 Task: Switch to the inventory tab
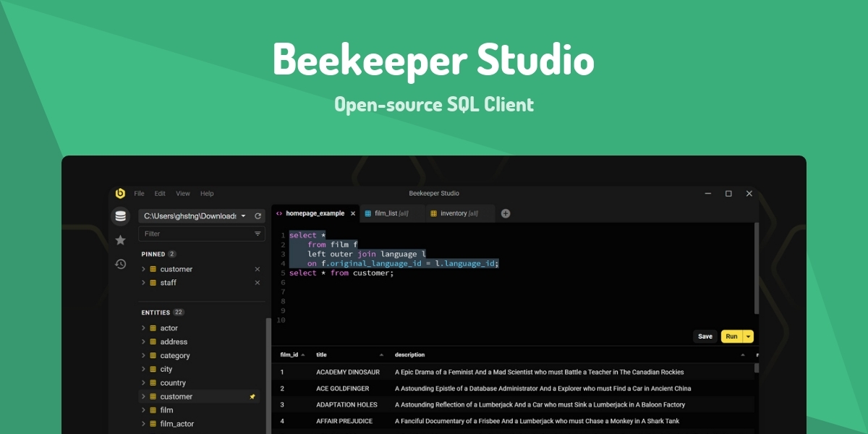(x=459, y=213)
